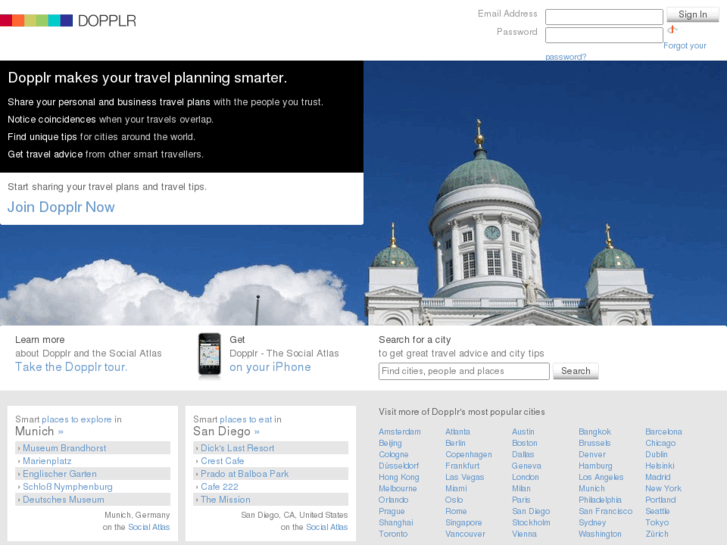
Task: Open the Deutsches Museum entry
Action: tap(63, 499)
